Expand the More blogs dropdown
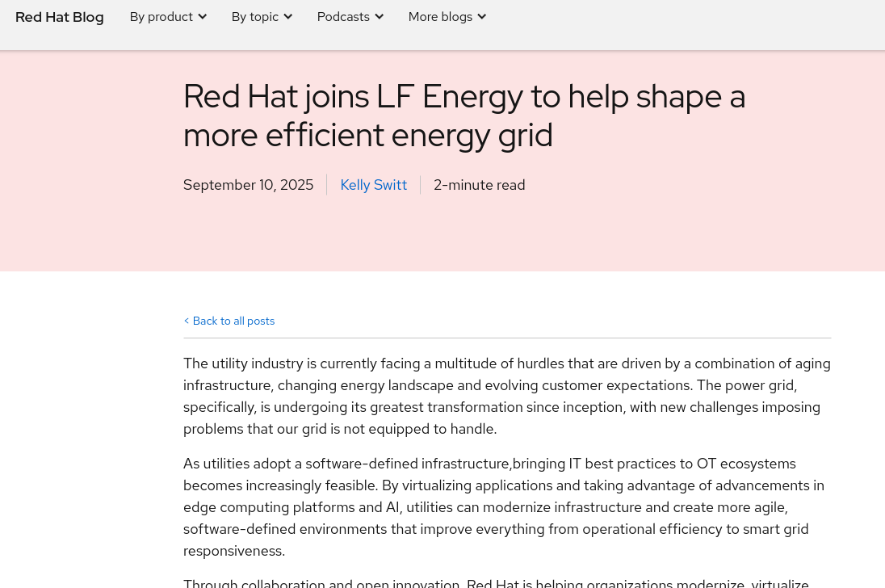The width and height of the screenshot is (885, 588). pos(440,17)
